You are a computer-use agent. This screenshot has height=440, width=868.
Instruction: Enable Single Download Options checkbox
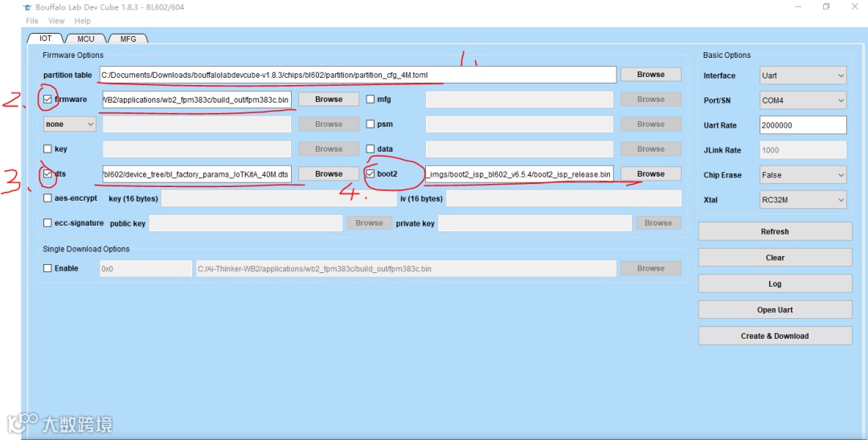(47, 268)
